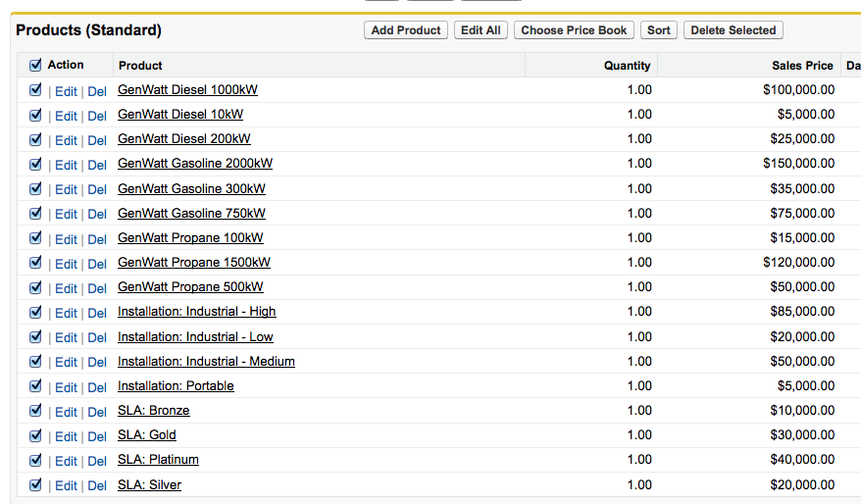Open Installation: Industrial - Low link
The height and width of the screenshot is (504, 861).
click(195, 337)
